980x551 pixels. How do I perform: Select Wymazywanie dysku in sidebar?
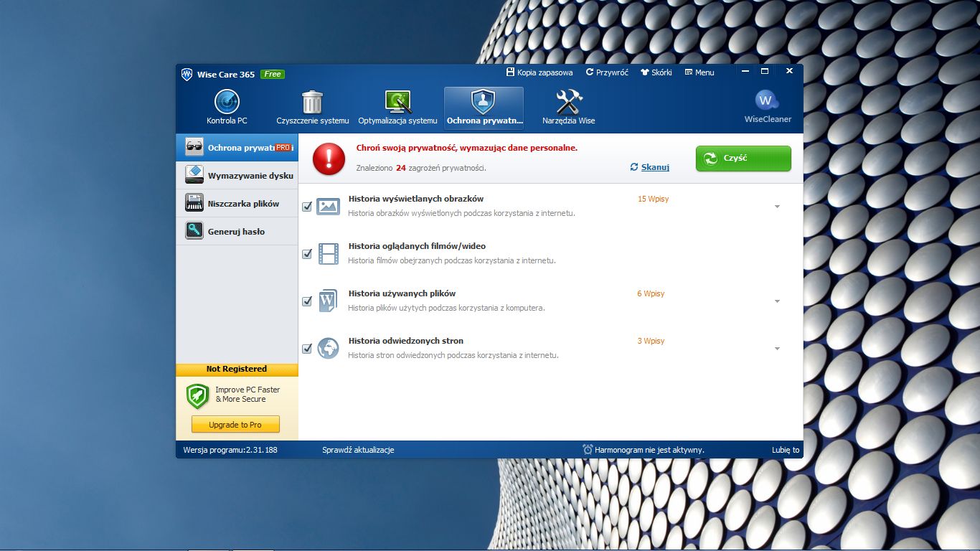(237, 175)
